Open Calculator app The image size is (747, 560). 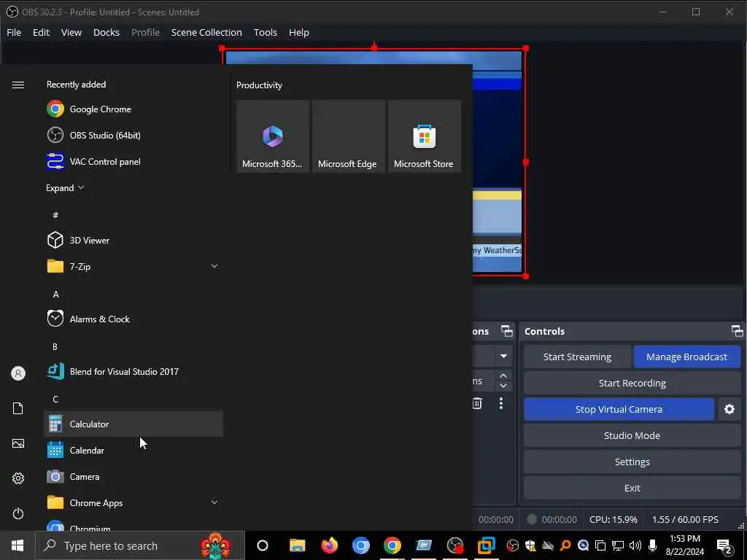(133, 424)
